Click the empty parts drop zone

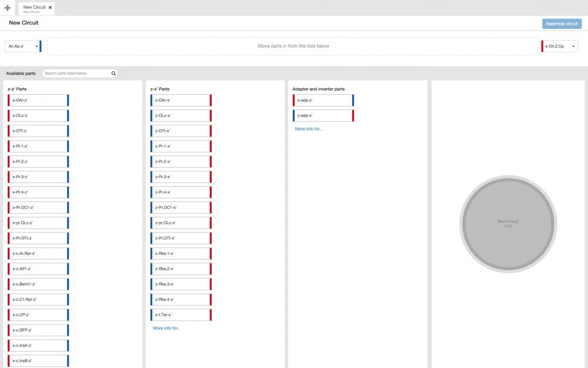[x=293, y=46]
